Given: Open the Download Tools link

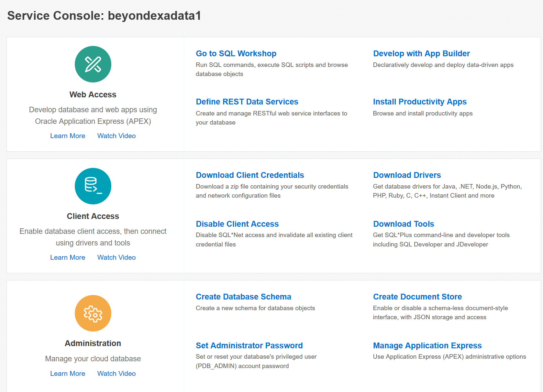Looking at the screenshot, I should [404, 224].
